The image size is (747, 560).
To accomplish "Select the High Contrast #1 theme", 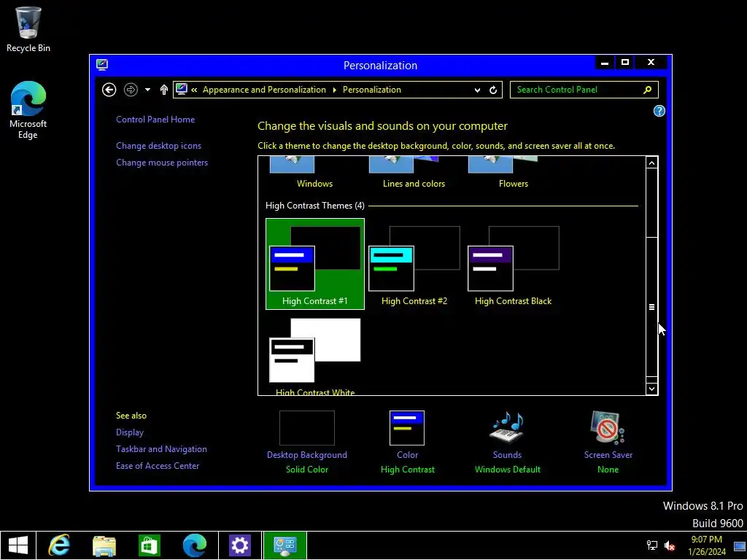I will click(315, 264).
